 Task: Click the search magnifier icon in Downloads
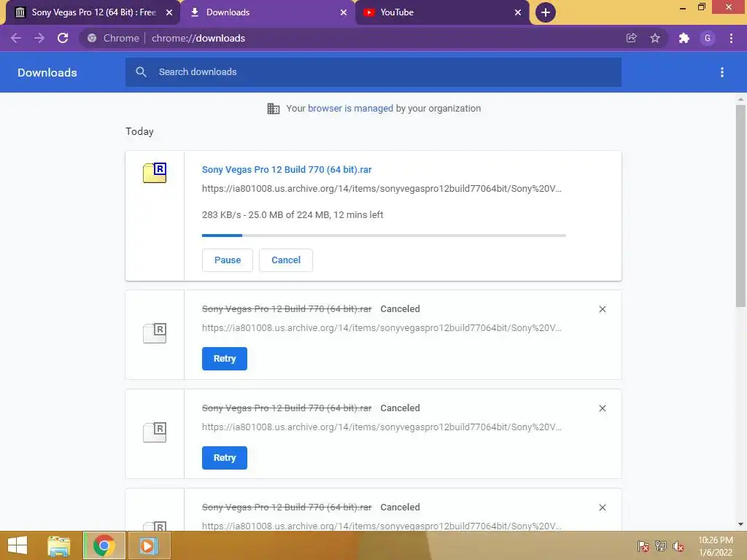[141, 72]
